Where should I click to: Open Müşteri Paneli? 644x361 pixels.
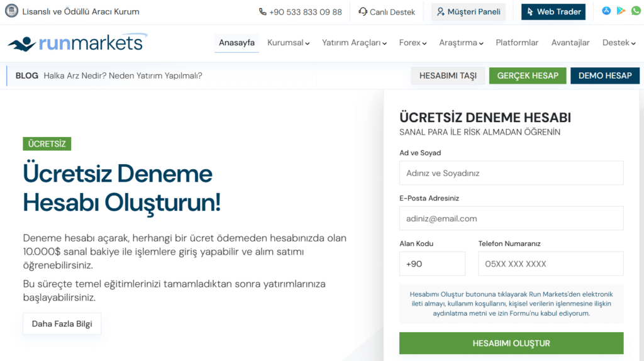(468, 12)
